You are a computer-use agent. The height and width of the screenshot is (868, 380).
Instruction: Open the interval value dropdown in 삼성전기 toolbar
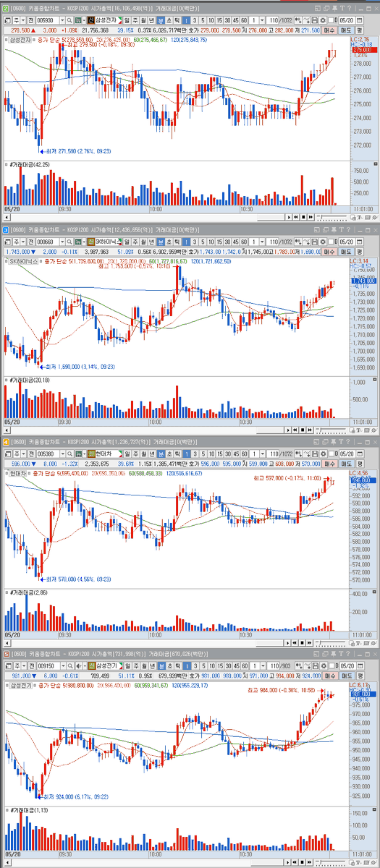(263, 664)
